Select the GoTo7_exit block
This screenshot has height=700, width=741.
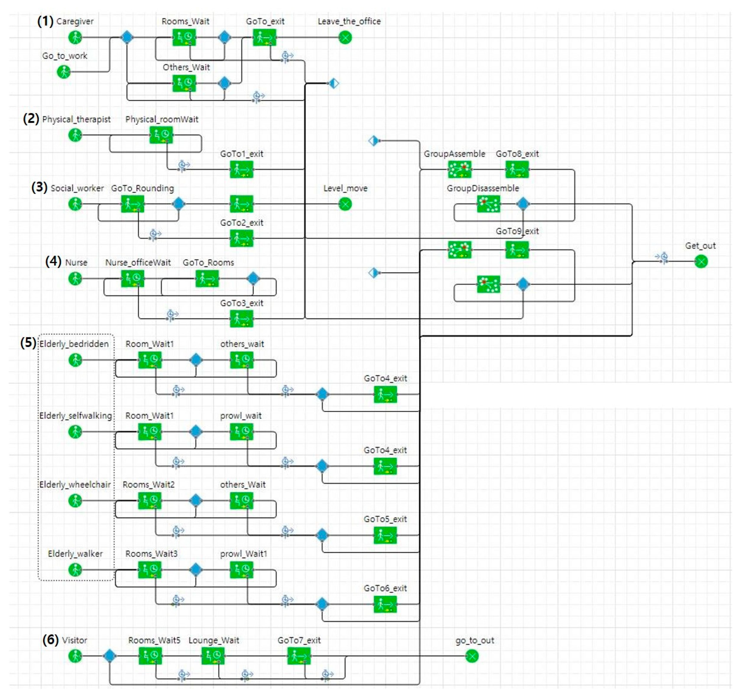tap(299, 656)
